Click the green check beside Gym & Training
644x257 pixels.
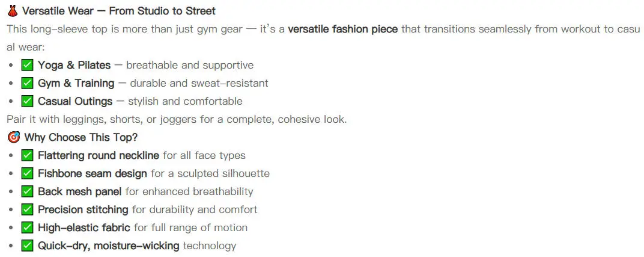[x=27, y=83]
